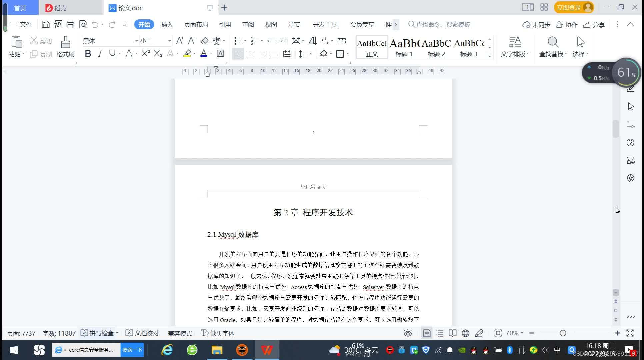This screenshot has width=644, height=360.
Task: Expand font color dropdown arrow
Action: (x=211, y=53)
